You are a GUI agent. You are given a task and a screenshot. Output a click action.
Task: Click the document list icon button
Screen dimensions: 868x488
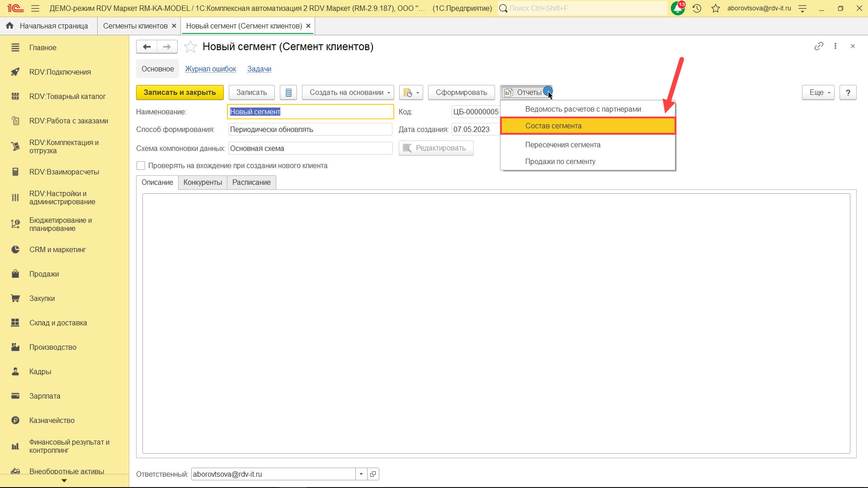click(x=288, y=93)
